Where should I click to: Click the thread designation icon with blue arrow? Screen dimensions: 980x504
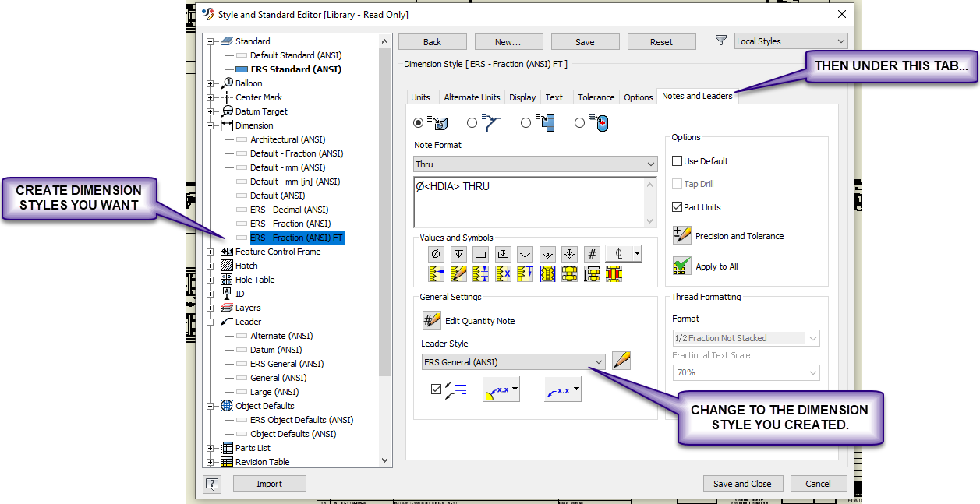pos(437,274)
